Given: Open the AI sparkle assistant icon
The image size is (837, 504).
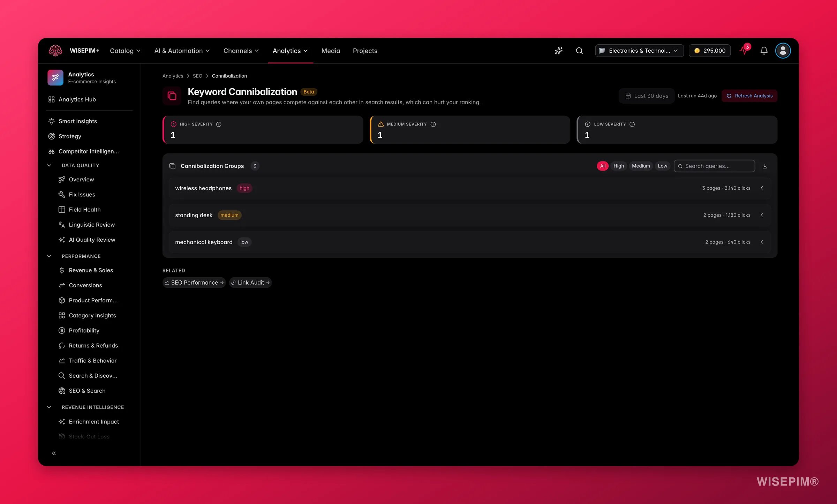Looking at the screenshot, I should click(x=559, y=51).
